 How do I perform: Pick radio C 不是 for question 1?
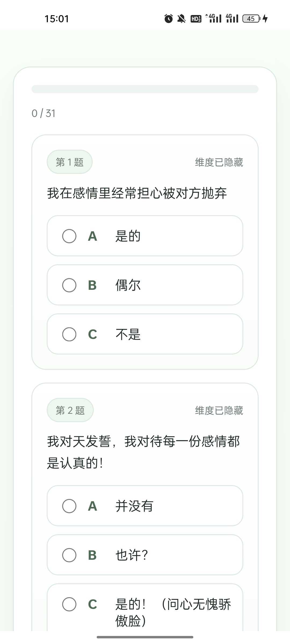coord(69,334)
